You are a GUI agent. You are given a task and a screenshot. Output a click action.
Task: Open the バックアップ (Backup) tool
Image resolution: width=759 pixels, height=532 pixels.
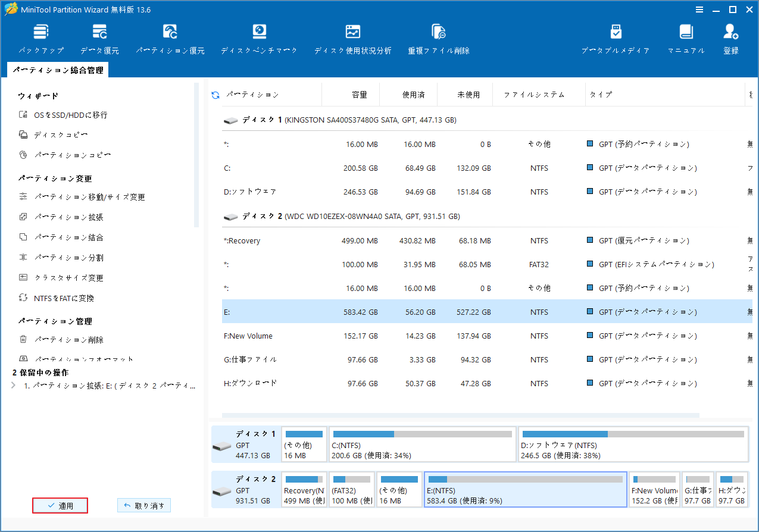pyautogui.click(x=40, y=36)
